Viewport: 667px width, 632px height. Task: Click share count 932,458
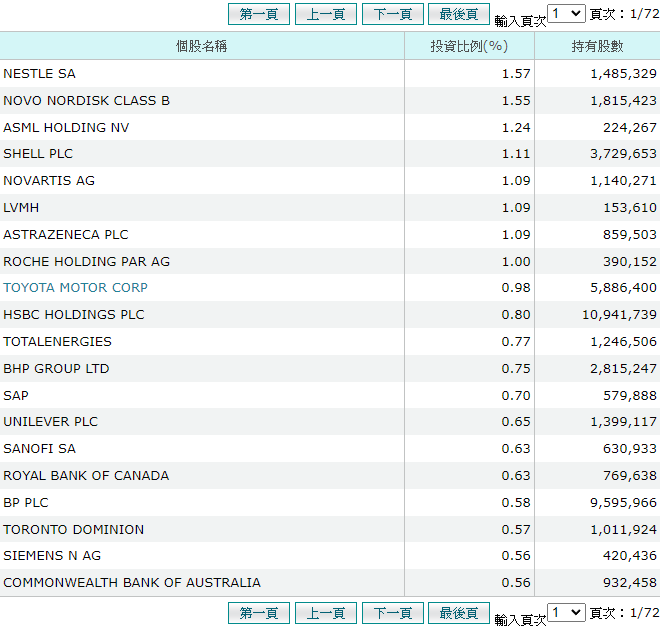point(630,582)
